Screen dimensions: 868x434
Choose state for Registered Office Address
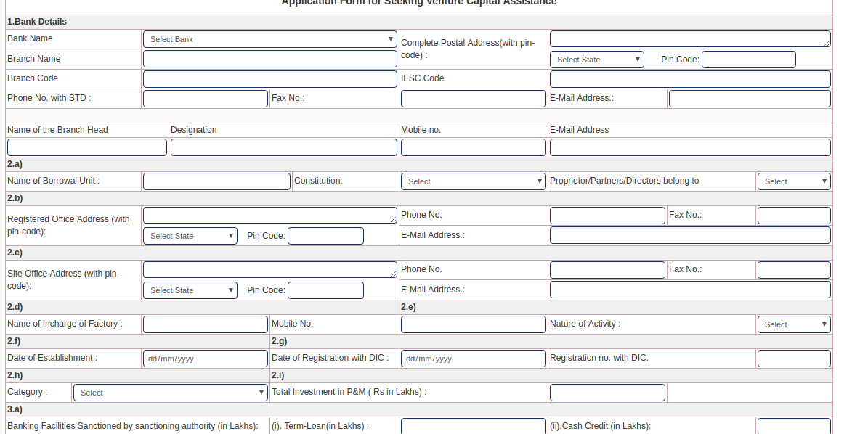tap(190, 236)
